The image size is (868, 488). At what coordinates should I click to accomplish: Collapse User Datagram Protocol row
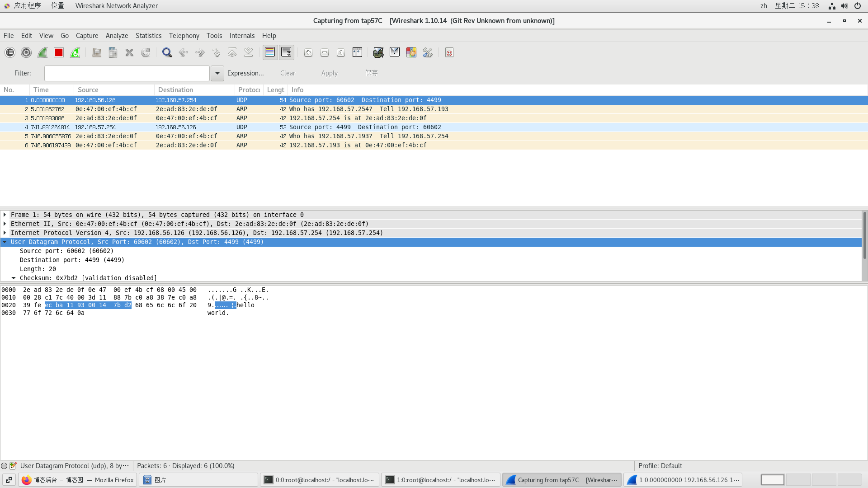coord(5,242)
